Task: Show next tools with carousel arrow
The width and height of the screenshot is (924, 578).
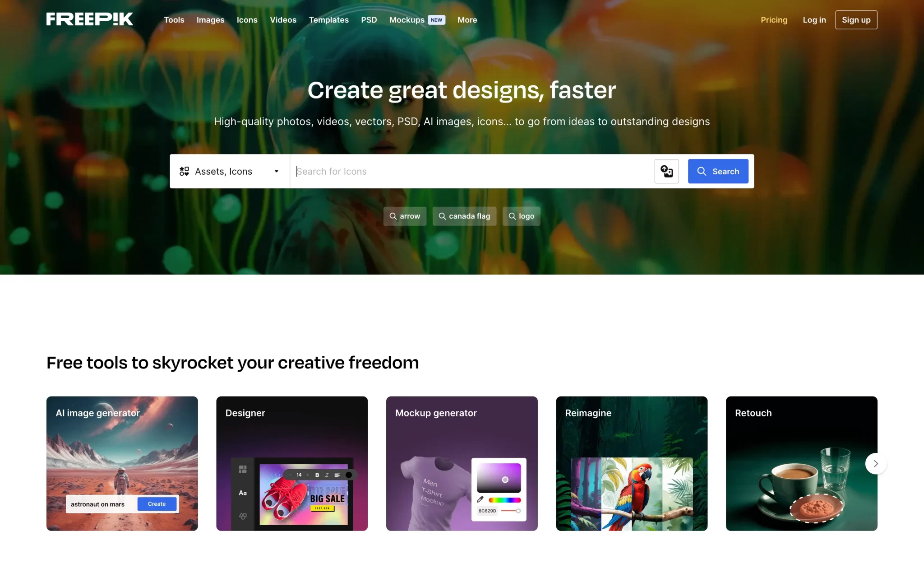Action: coord(876,464)
